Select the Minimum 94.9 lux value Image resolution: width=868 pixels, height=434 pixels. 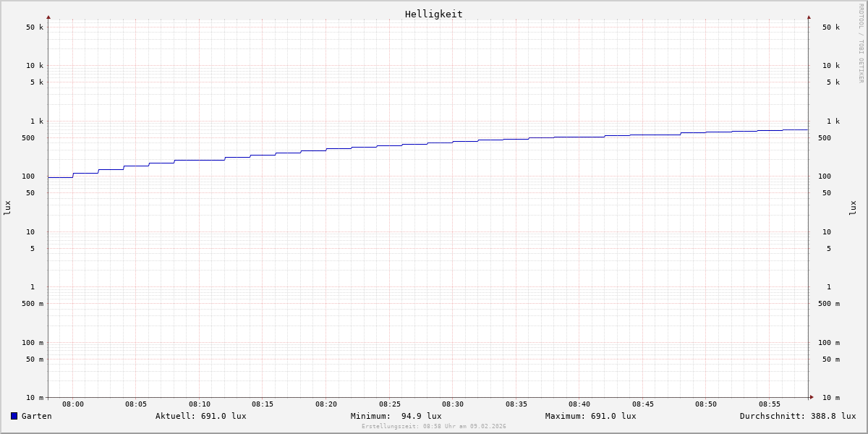click(x=396, y=416)
